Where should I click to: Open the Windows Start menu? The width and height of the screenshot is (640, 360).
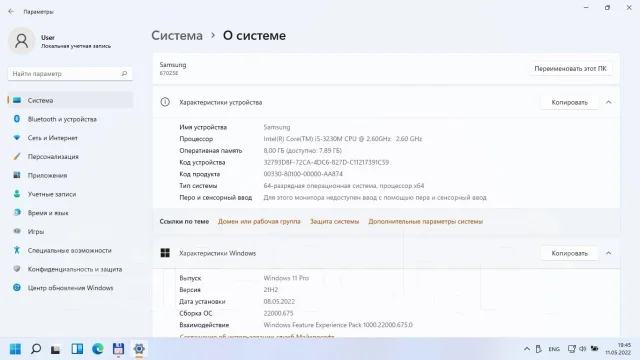click(x=15, y=349)
